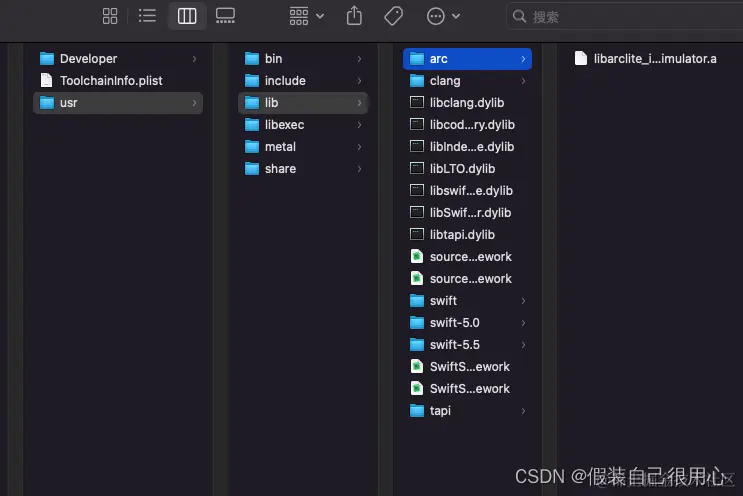Viewport: 743px width, 496px height.
Task: Select the arc folder
Action: click(x=467, y=59)
